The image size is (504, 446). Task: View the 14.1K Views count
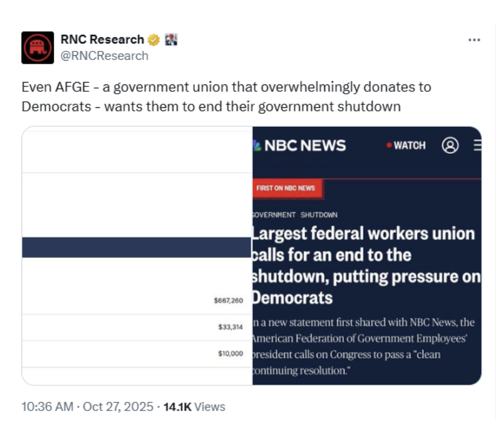tap(194, 407)
